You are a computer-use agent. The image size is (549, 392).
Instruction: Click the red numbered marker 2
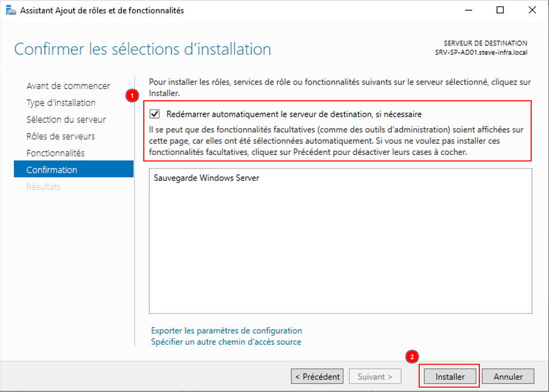[412, 357]
